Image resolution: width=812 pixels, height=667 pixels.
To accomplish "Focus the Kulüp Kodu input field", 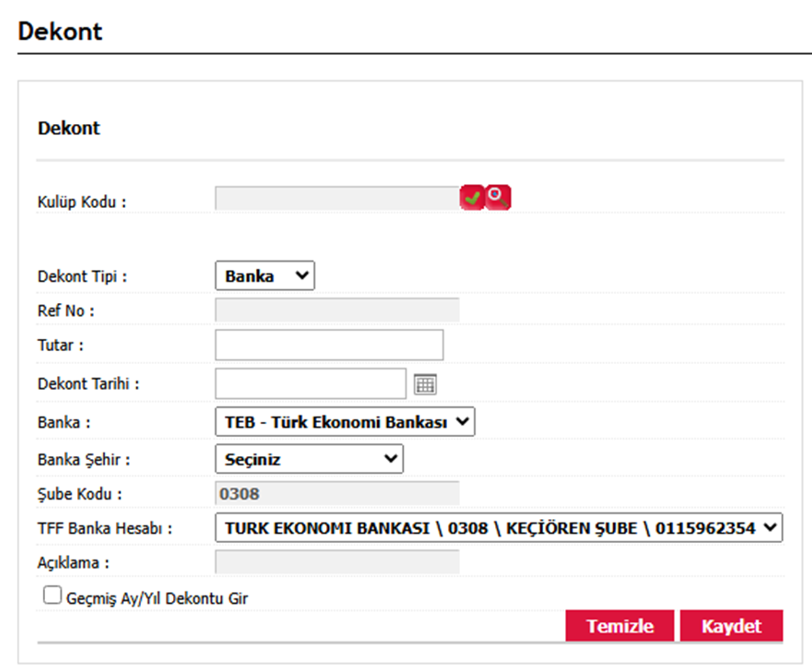I will (337, 199).
